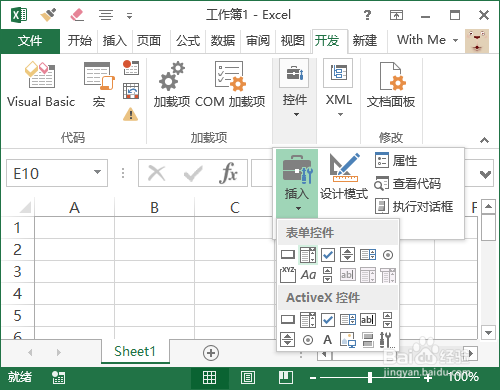Click the format painter brush in quick access

click(x=49, y=15)
